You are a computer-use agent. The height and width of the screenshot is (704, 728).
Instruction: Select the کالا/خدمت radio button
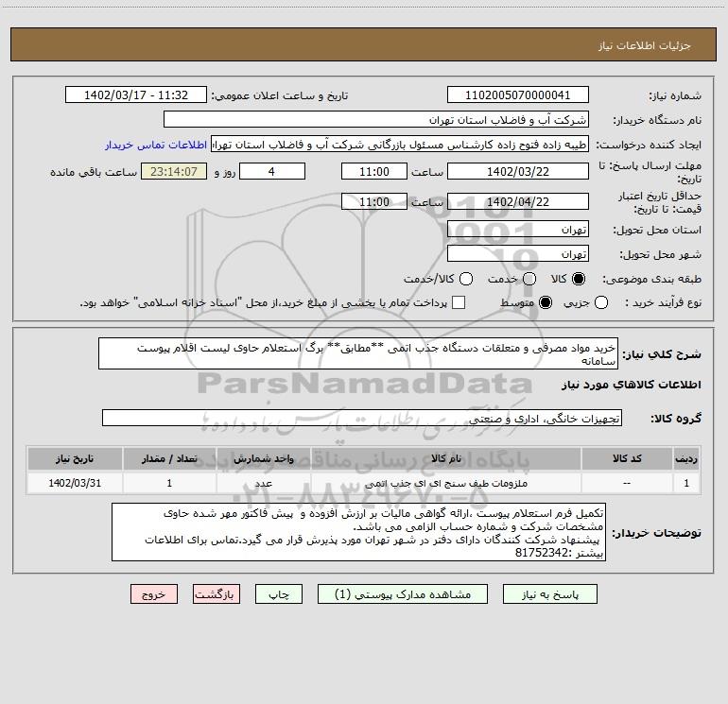(x=466, y=279)
